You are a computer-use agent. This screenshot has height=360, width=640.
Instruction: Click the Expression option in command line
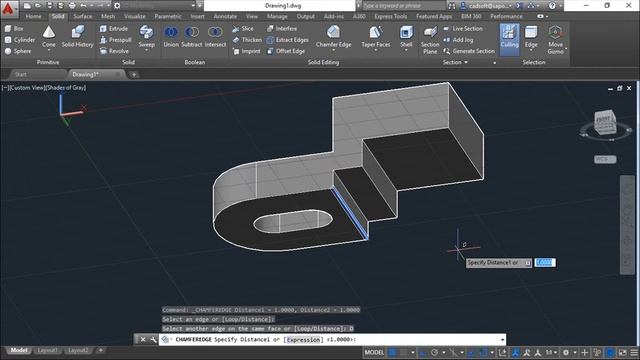(303, 340)
